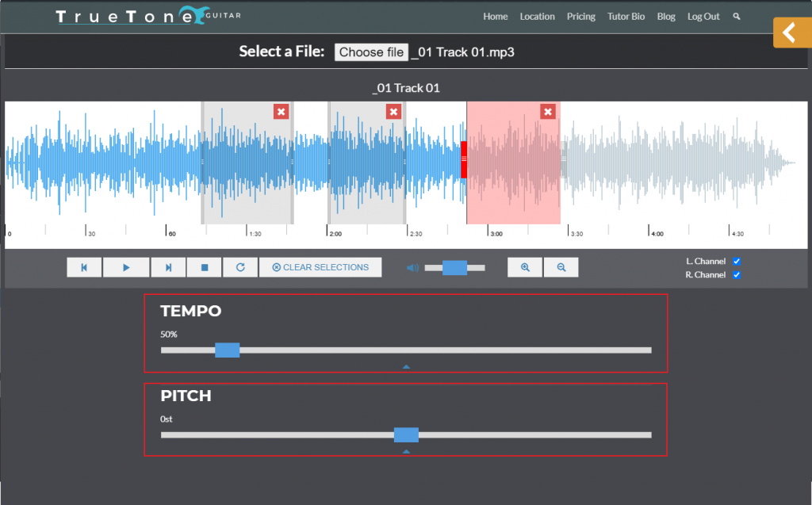Screen dimensions: 812x505
Task: Open site search with the magnifier icon
Action: pyautogui.click(x=736, y=16)
